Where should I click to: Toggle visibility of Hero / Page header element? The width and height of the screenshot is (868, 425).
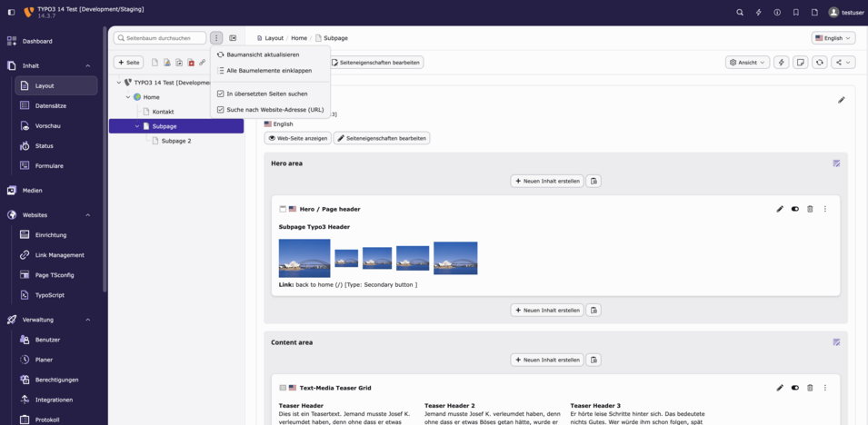pyautogui.click(x=795, y=209)
